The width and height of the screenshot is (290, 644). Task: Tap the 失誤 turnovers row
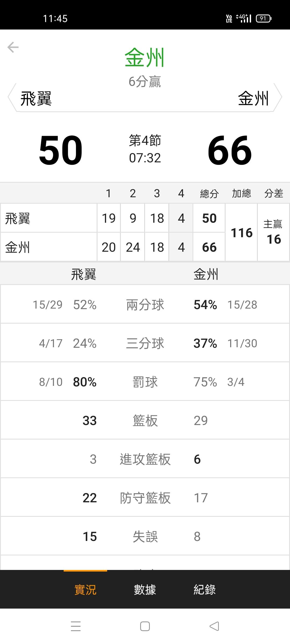145,536
